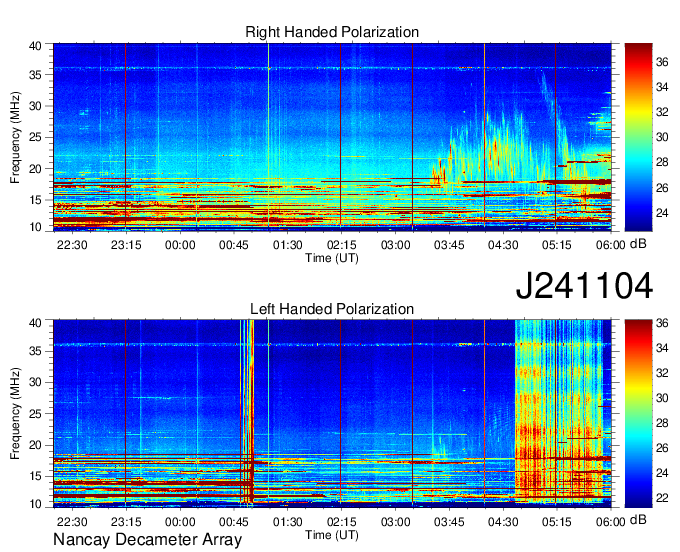Screen dimensions: 680x552
Task: Click the 'Nancay Decameter Array' caption
Action: [x=147, y=540]
